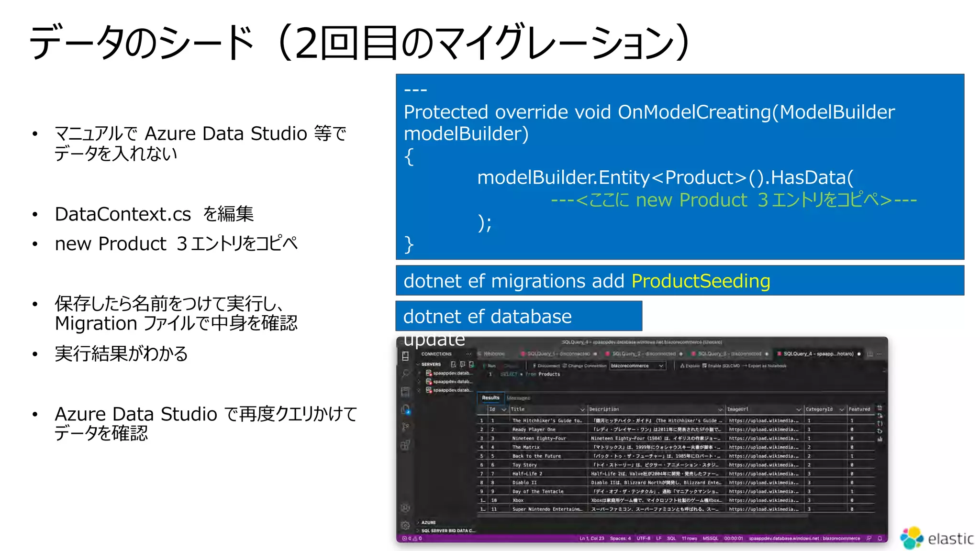The height and width of the screenshot is (551, 980).
Task: Select the SQLQuery_4 tab
Action: click(x=818, y=354)
